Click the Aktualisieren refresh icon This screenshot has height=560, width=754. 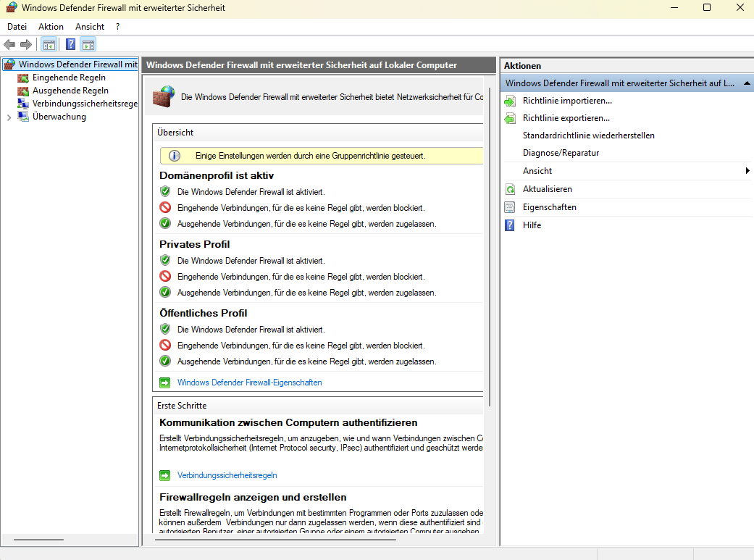coord(510,189)
